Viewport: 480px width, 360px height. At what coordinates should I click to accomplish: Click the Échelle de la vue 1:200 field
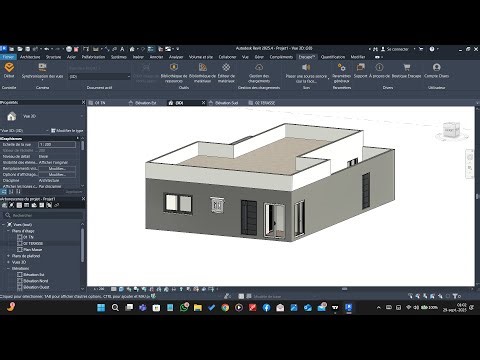click(57, 144)
